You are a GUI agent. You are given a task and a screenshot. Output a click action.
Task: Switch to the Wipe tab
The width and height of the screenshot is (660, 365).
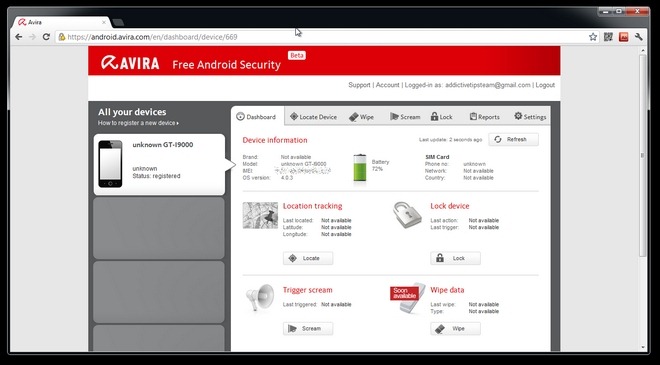[x=362, y=117]
